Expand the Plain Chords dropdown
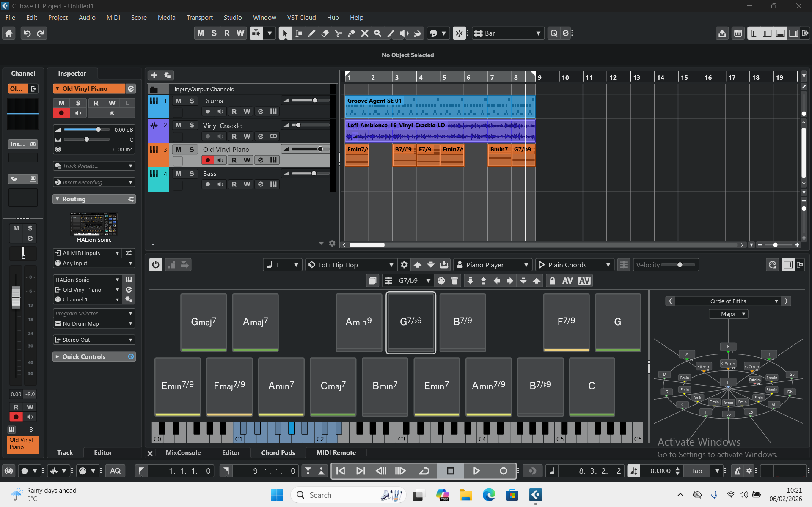This screenshot has height=507, width=812. [575, 265]
